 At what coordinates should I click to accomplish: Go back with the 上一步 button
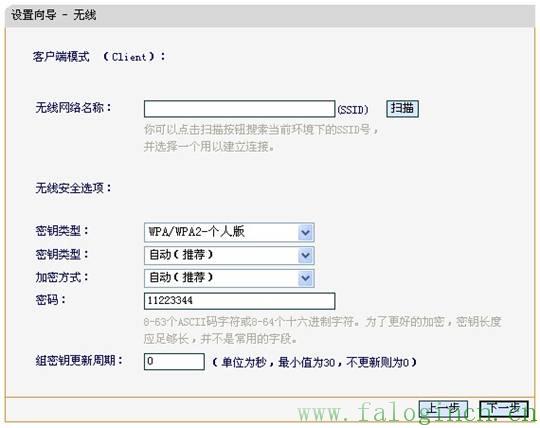443,409
